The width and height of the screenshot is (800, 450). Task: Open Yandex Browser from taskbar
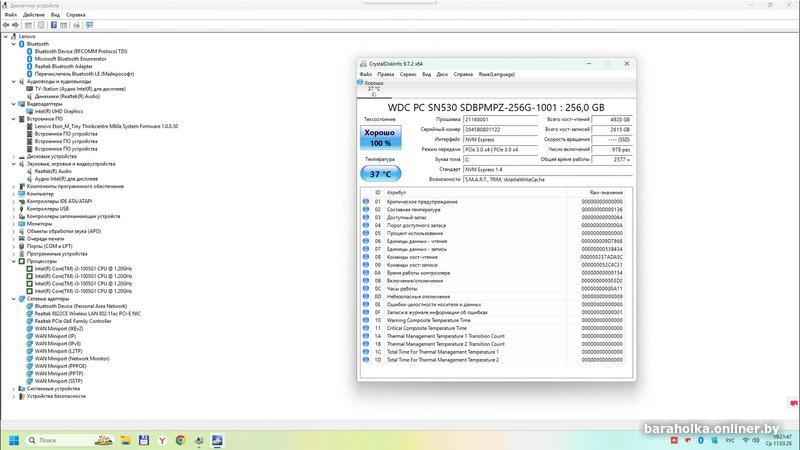(x=162, y=440)
